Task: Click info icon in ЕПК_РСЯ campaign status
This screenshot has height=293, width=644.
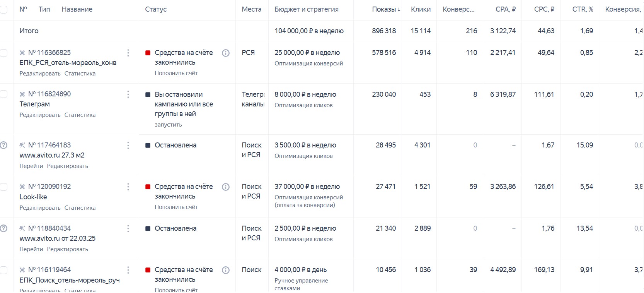Action: point(226,53)
